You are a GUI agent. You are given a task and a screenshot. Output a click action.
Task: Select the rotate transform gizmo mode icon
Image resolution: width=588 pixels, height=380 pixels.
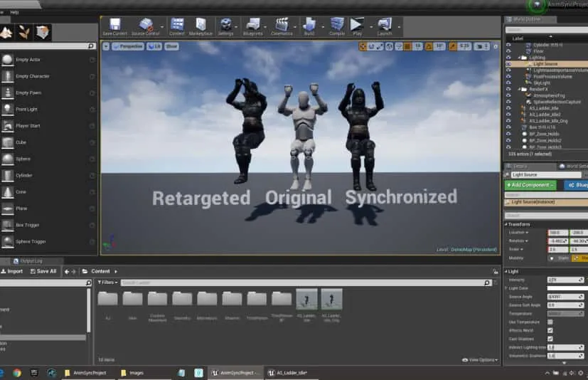point(371,46)
